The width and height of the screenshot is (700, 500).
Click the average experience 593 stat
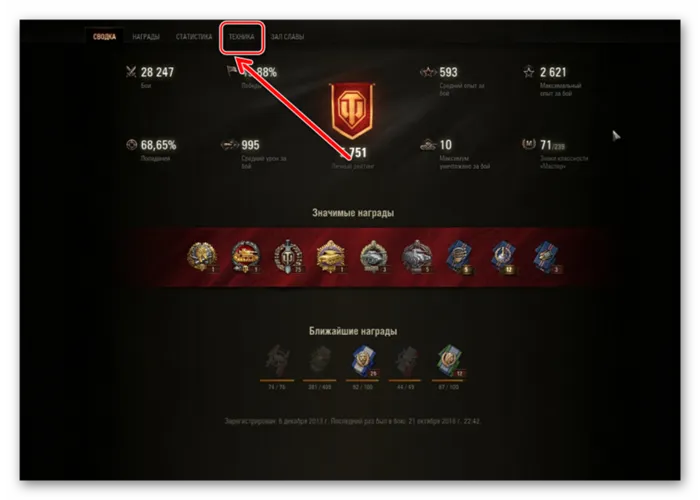448,72
